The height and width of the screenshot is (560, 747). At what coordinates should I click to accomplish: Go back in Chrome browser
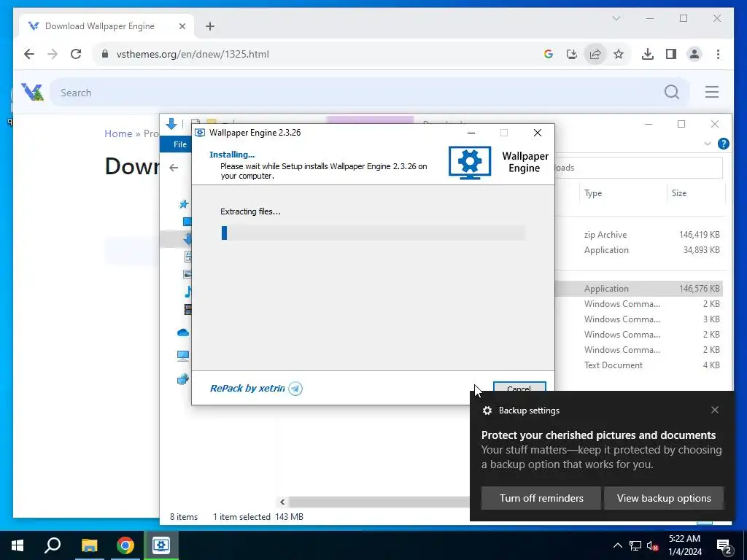29,54
